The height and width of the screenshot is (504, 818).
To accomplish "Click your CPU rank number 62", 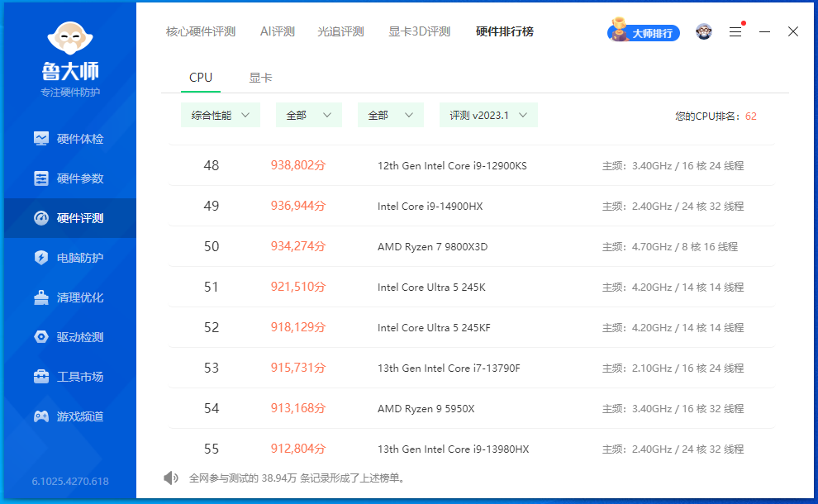I will click(751, 116).
